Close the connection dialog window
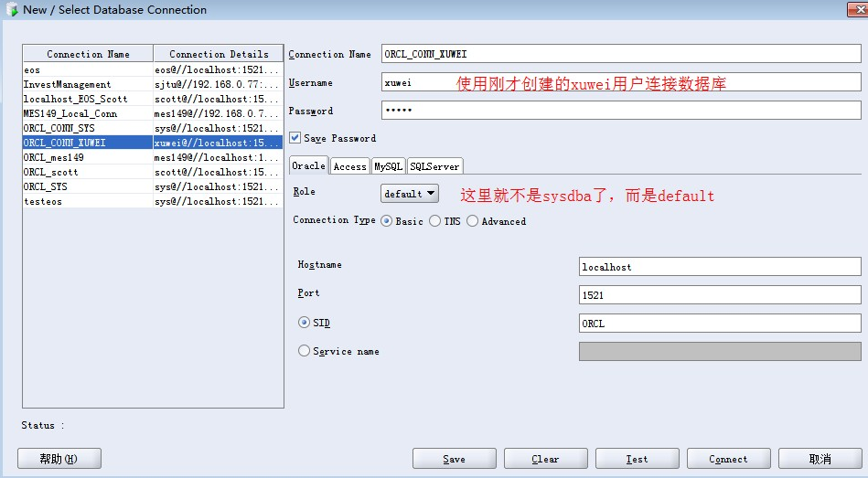Screen dimensions: 868x478 pyautogui.click(x=858, y=9)
